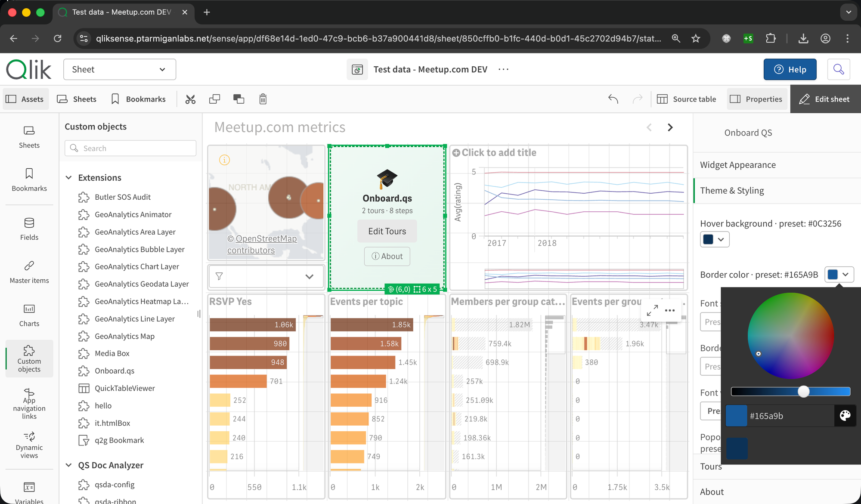Click the Edit Tours button
The image size is (861, 504).
click(x=387, y=231)
